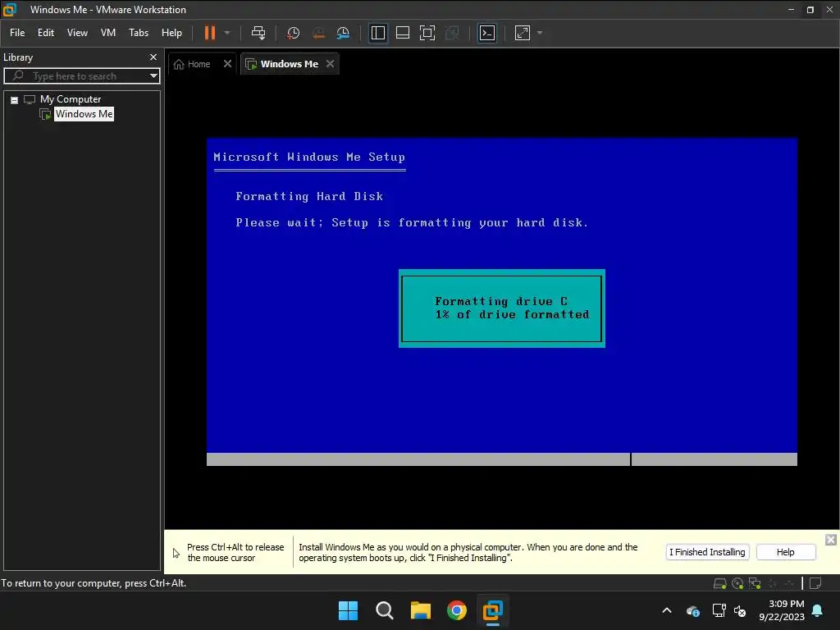The image size is (840, 630).
Task: Open the power options dropdown arrow beside pause
Action: click(x=227, y=33)
